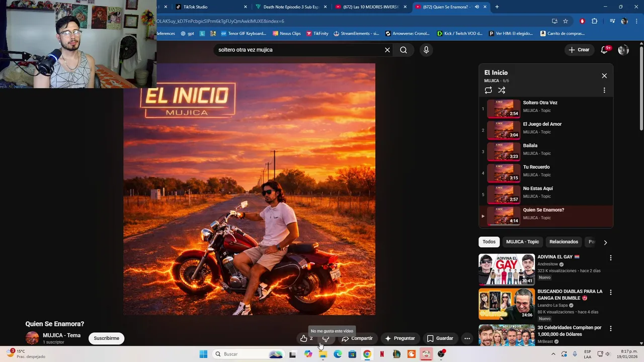This screenshot has width=644, height=362.
Task: Select the Relacionados chip
Action: coord(563,242)
